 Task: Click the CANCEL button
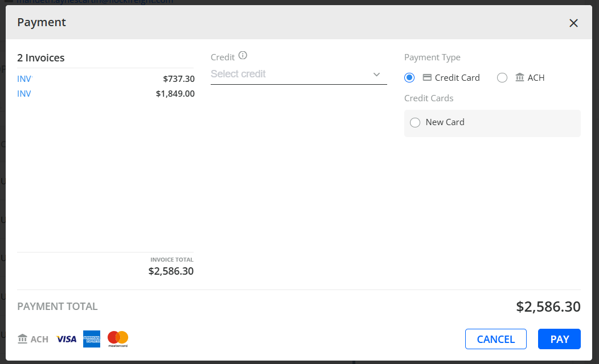point(496,339)
